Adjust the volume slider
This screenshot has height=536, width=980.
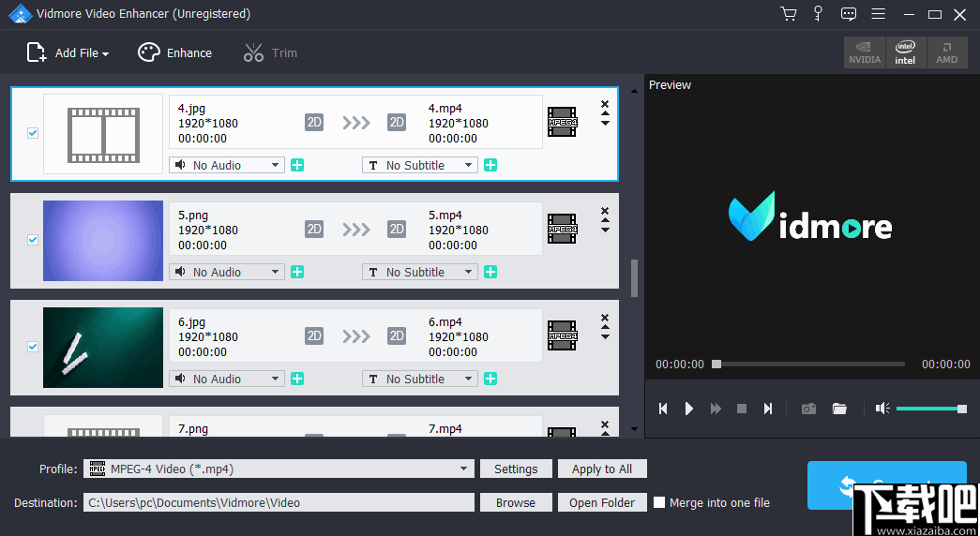tap(931, 409)
